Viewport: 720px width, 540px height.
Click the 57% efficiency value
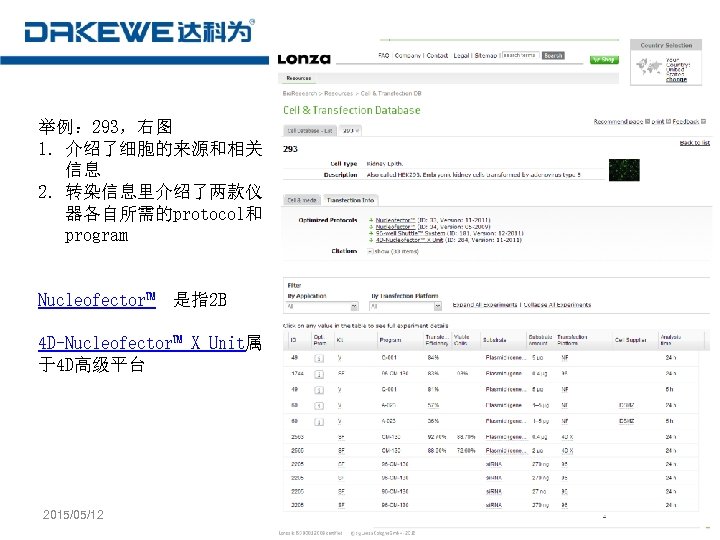433,405
